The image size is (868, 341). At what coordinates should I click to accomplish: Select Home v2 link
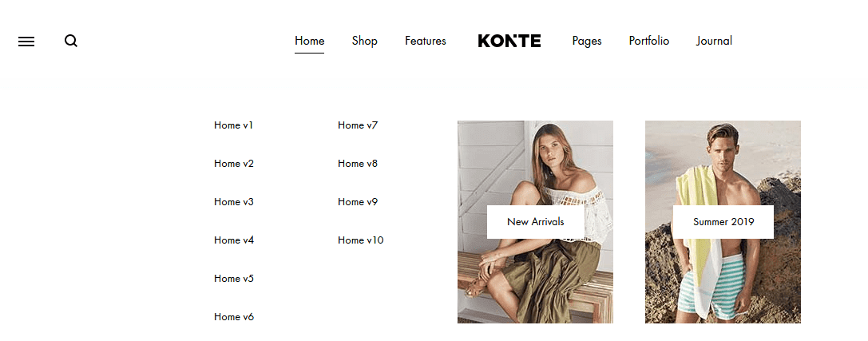coord(234,163)
